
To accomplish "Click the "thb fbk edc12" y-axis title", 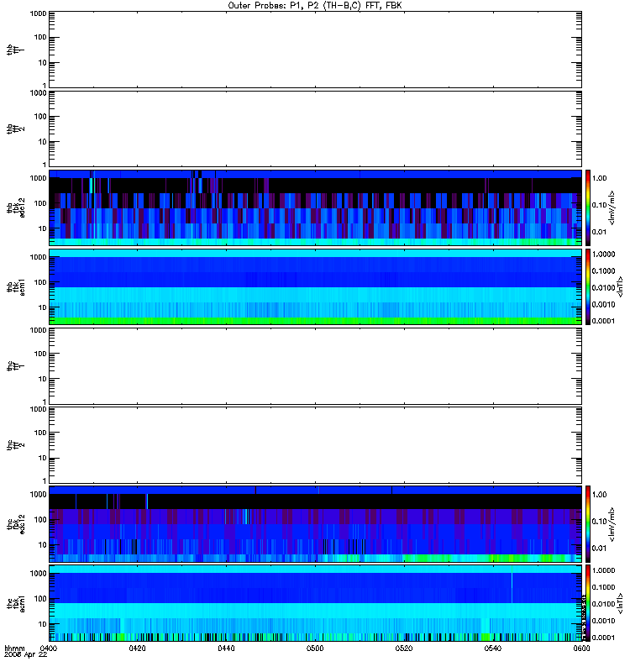I will 16,207.
